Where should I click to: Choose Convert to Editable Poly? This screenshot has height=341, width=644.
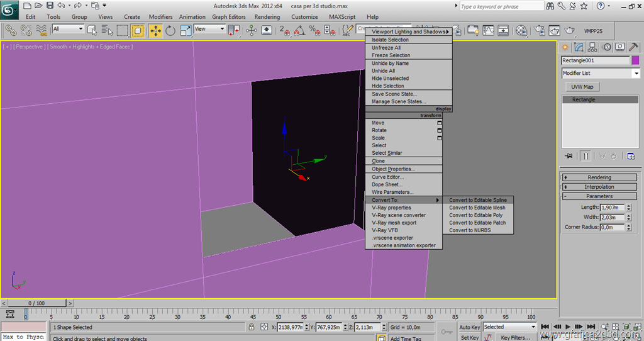pyautogui.click(x=475, y=215)
